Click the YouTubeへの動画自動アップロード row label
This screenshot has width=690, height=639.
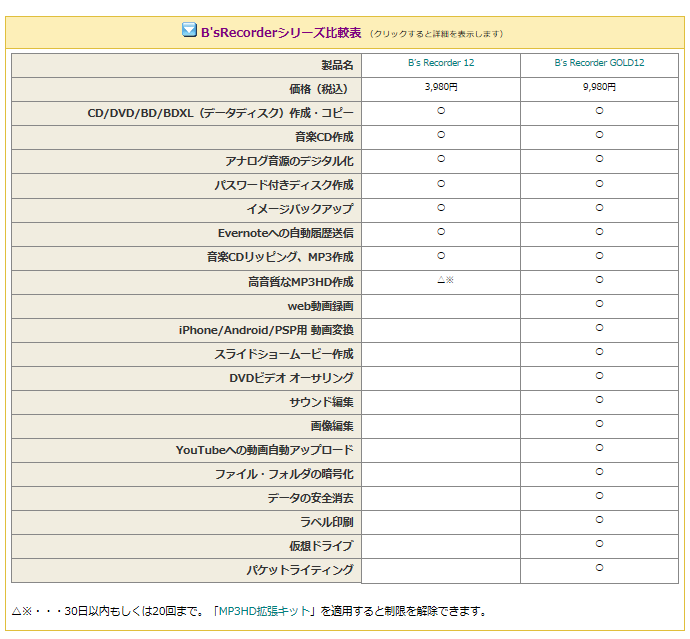coord(264,450)
